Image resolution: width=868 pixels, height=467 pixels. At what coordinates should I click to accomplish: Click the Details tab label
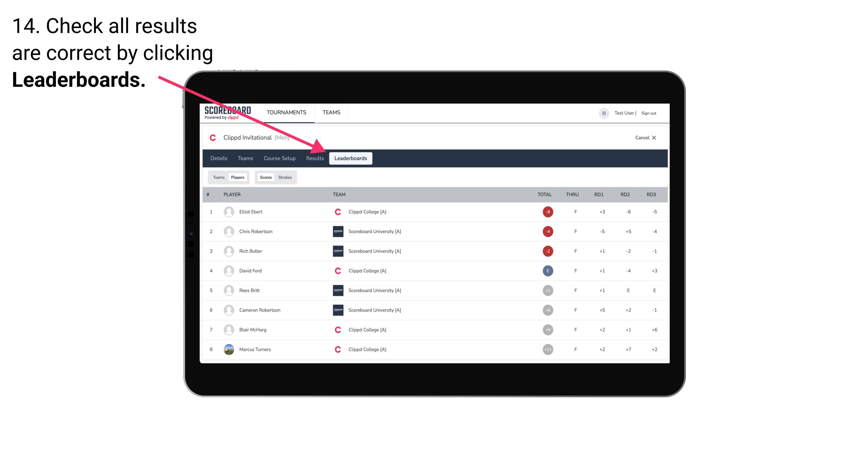(218, 158)
